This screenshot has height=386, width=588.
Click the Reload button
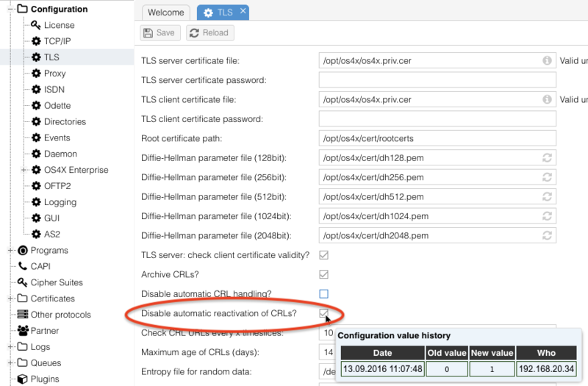coord(209,32)
